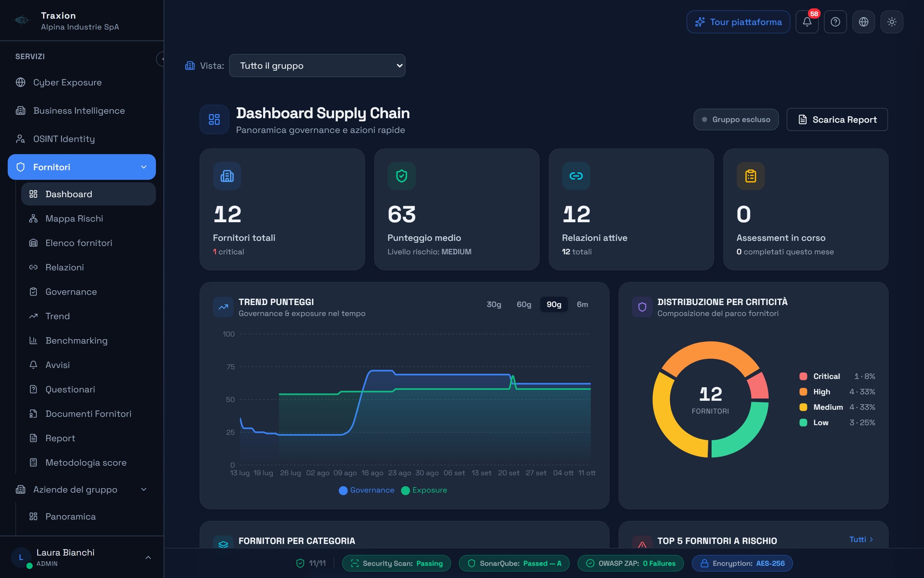Start Tour piattaforma
Screen dimensions: 924x578
click(x=738, y=22)
